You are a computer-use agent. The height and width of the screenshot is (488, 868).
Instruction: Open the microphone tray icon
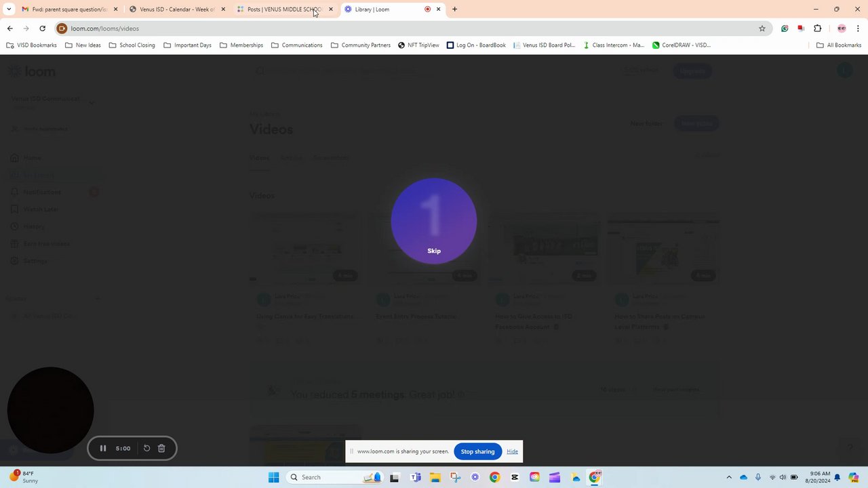757,477
